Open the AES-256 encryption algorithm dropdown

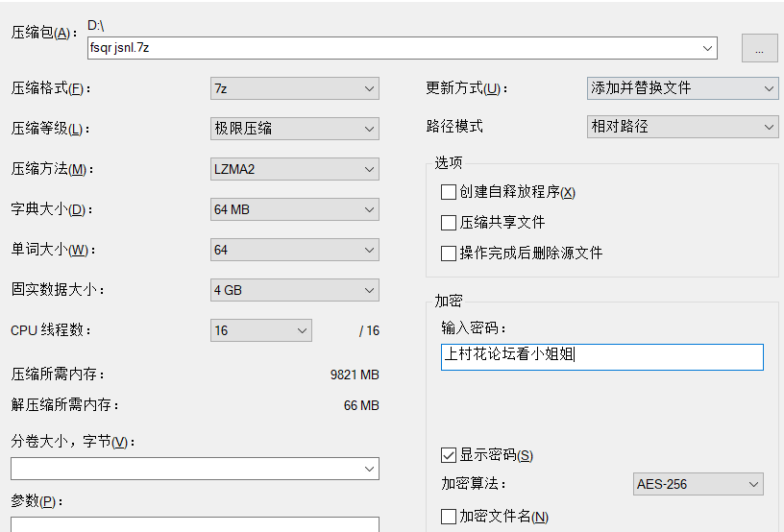pyautogui.click(x=698, y=484)
